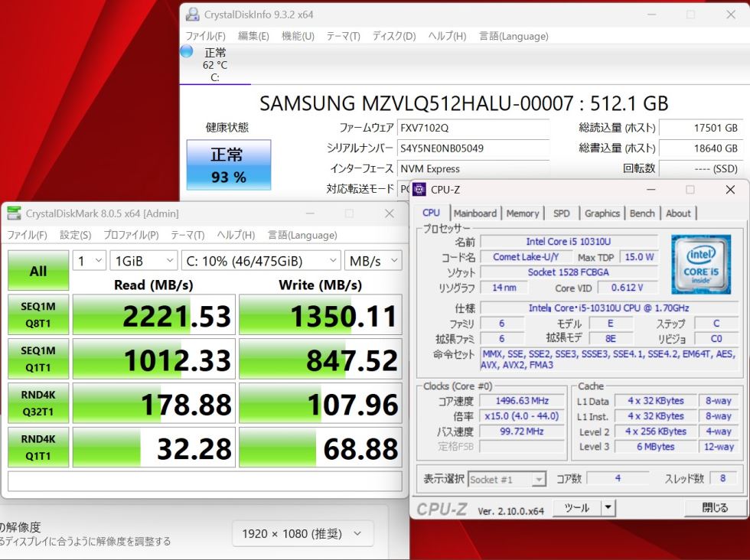Click the 閉じる button in CPU-Z
The height and width of the screenshot is (560, 750).
click(x=715, y=508)
